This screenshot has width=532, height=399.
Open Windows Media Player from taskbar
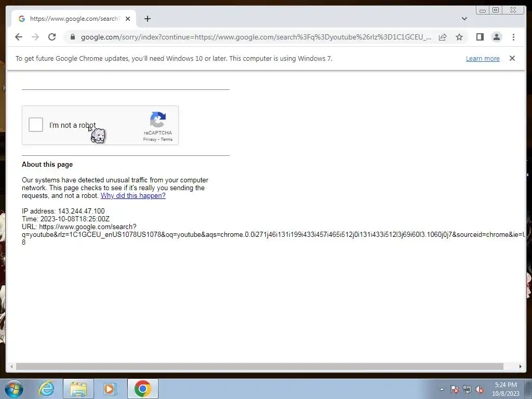(110, 389)
